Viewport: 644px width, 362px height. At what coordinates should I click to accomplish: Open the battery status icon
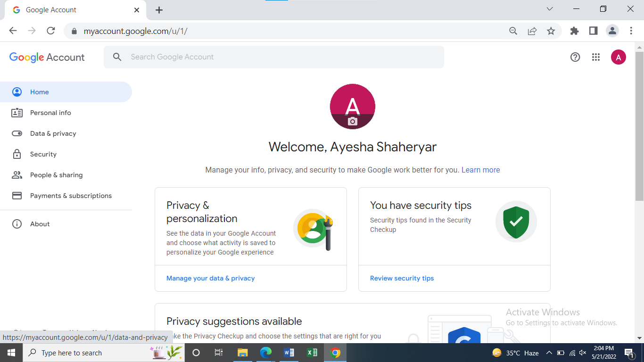[x=561, y=353]
